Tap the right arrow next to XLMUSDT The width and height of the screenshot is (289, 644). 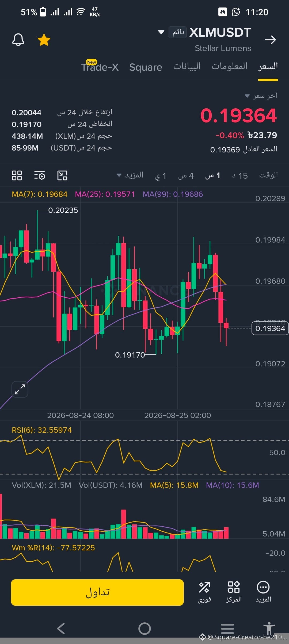coord(270,40)
